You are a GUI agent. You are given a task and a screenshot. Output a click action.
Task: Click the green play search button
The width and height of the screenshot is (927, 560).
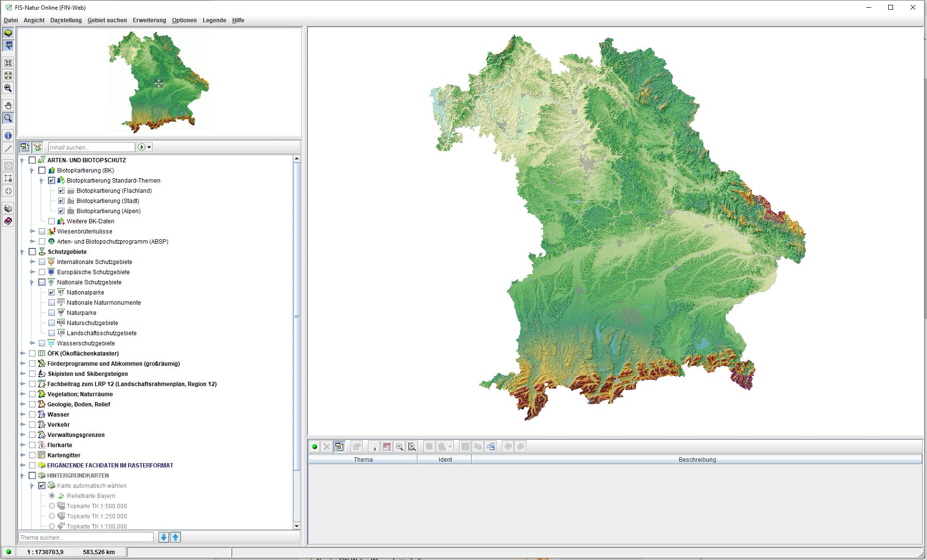[142, 147]
